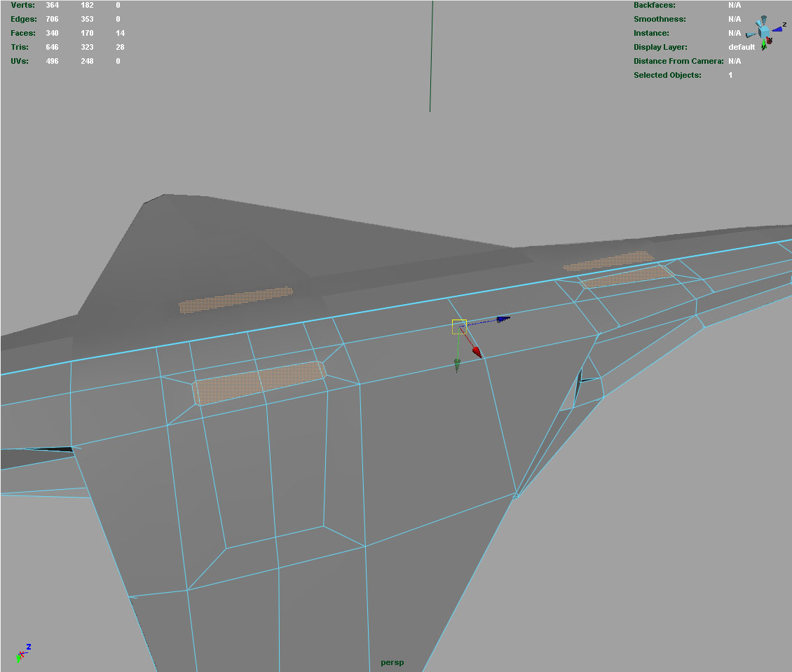Click the 'Tris:' HUD label

20,48
